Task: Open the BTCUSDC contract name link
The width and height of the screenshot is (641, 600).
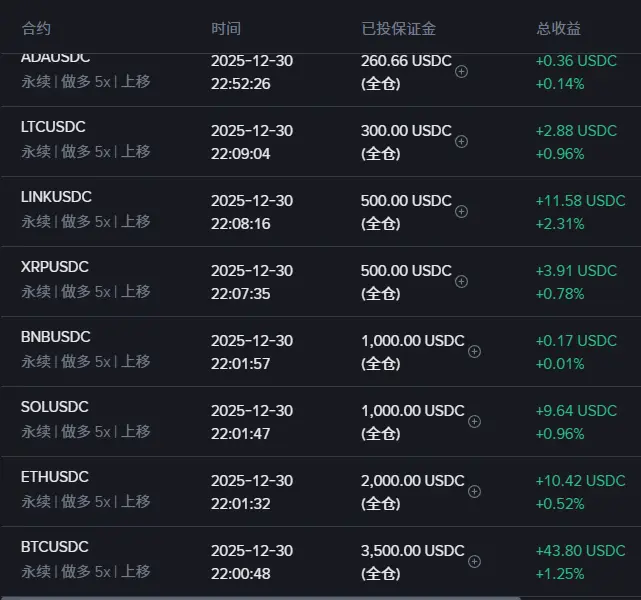Action: pyautogui.click(x=55, y=547)
